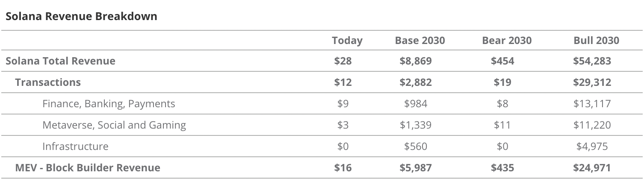Select the $54,283 Bull 2030 total cell

tap(592, 61)
